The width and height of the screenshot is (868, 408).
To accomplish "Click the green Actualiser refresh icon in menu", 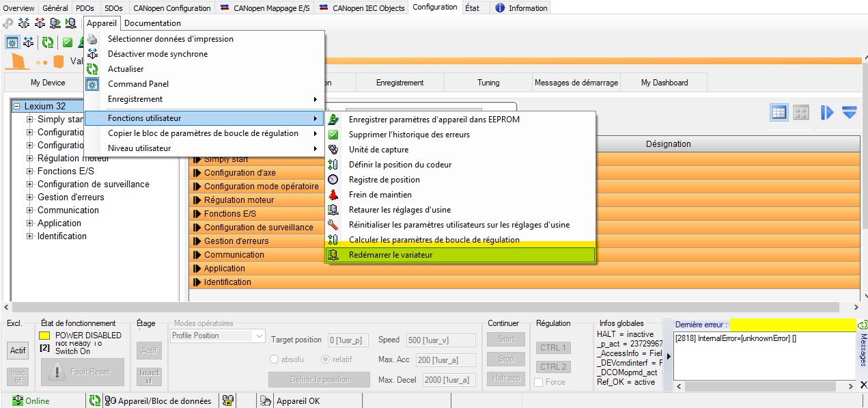I will click(92, 69).
